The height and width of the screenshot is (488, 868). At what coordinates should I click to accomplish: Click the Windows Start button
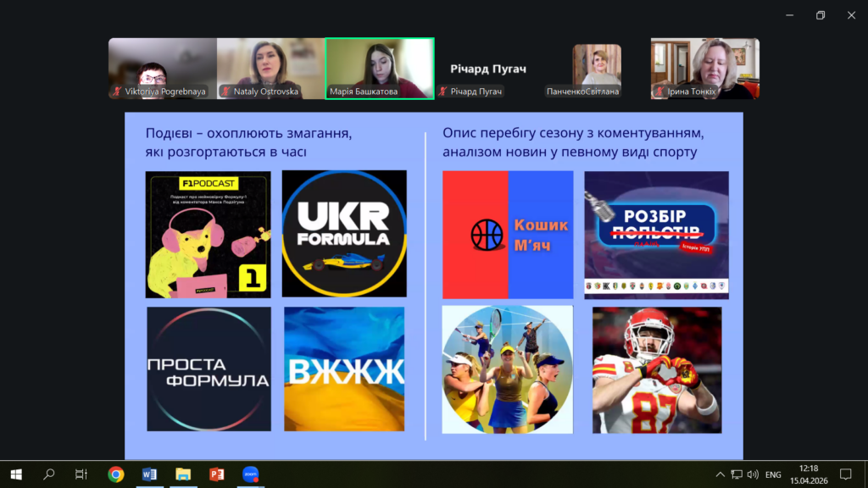[15, 474]
